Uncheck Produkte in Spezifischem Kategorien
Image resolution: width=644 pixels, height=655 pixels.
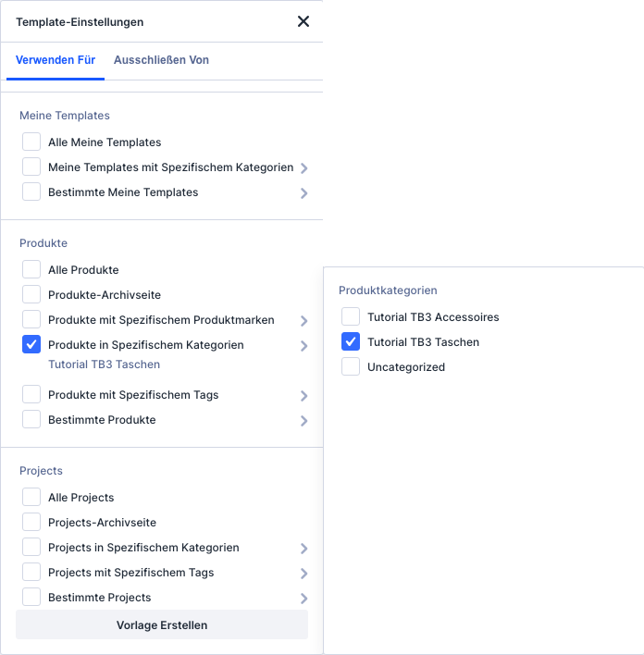point(31,345)
